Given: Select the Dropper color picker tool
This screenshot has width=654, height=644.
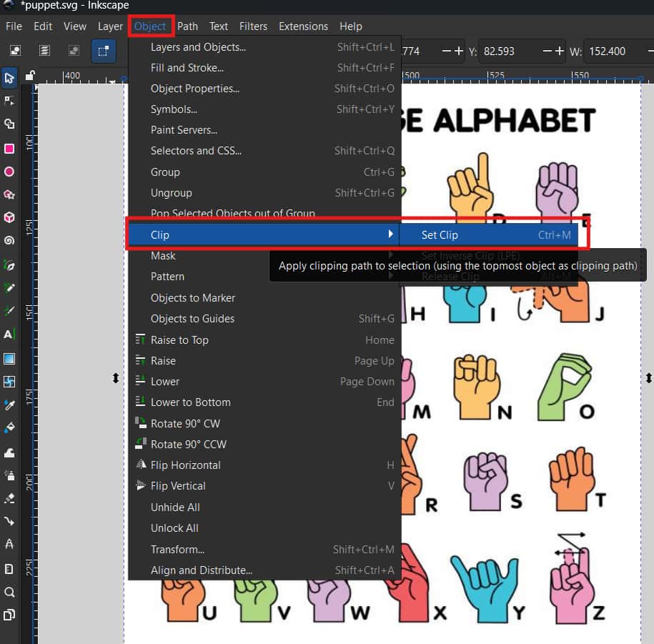Looking at the screenshot, I should click(9, 405).
